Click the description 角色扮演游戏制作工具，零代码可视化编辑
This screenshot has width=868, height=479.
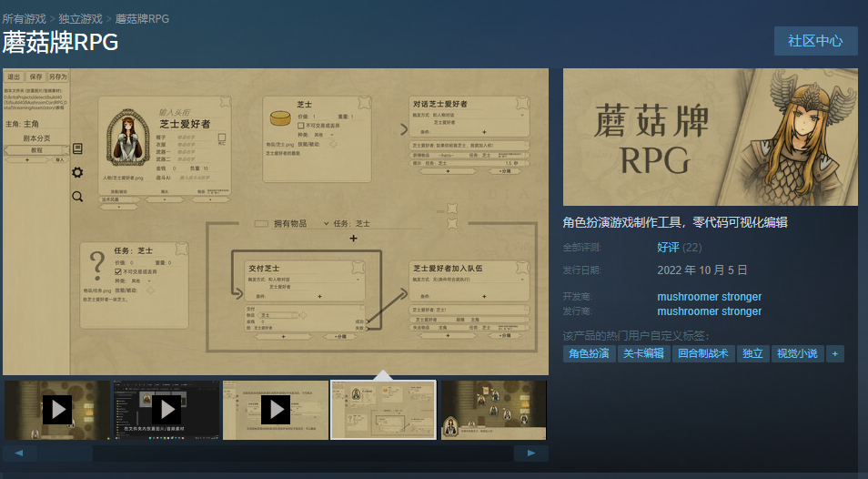coord(675,222)
